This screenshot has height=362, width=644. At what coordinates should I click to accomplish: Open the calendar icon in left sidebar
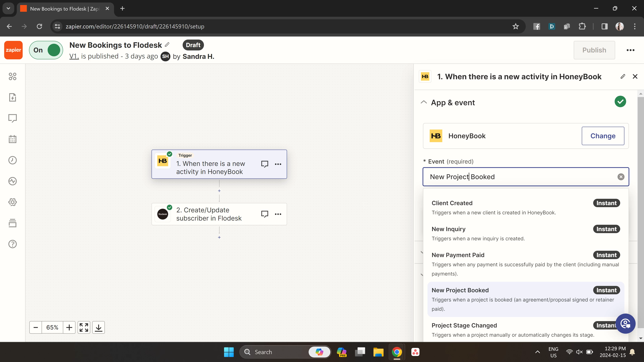[x=13, y=139]
